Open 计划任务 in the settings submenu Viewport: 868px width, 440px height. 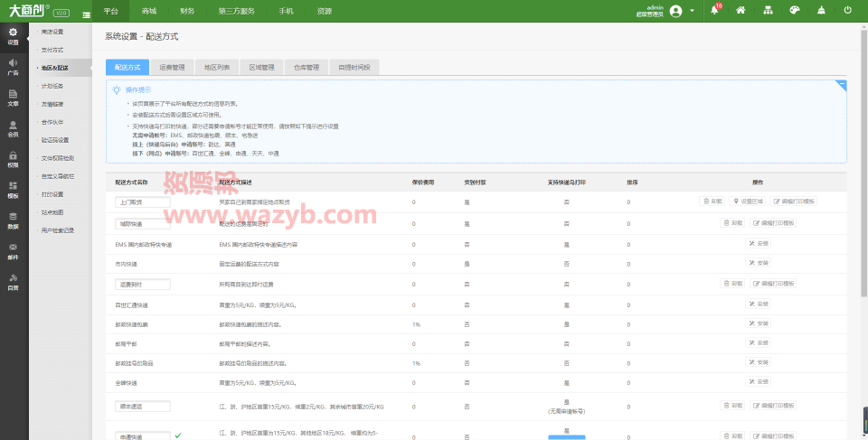click(x=52, y=86)
